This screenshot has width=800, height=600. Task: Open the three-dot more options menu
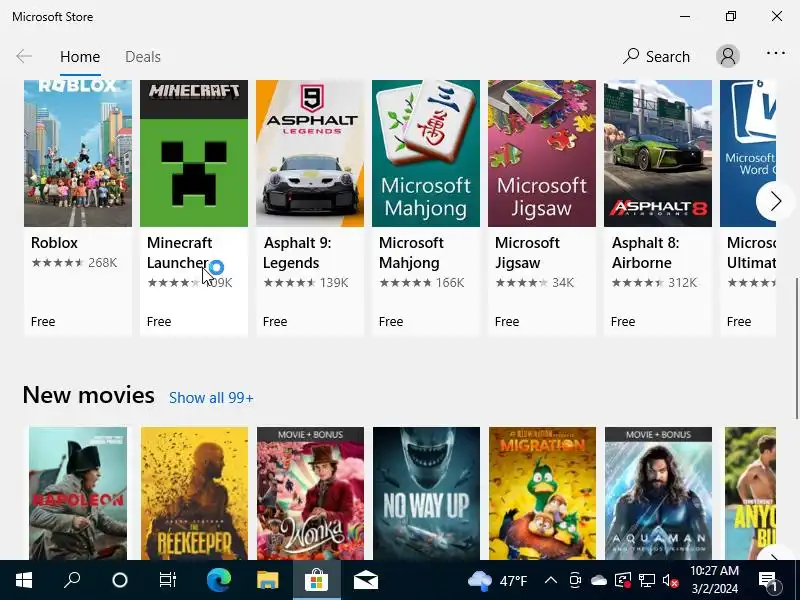[x=776, y=53]
